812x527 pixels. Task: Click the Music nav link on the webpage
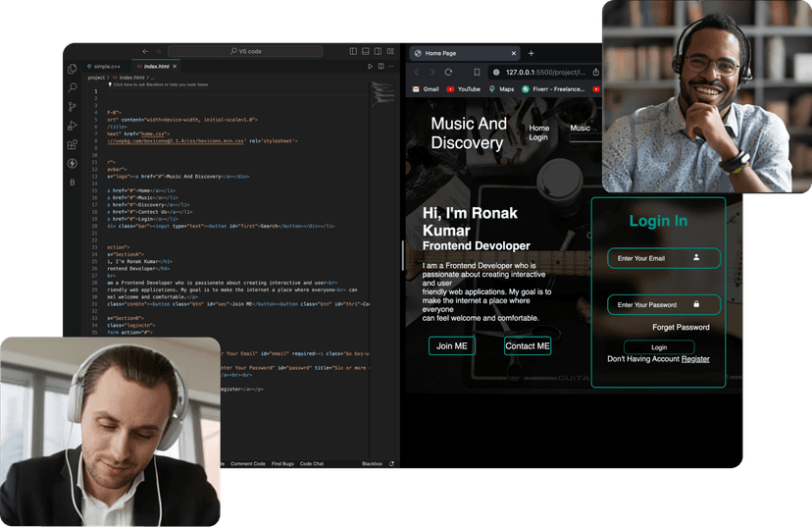[x=580, y=128]
